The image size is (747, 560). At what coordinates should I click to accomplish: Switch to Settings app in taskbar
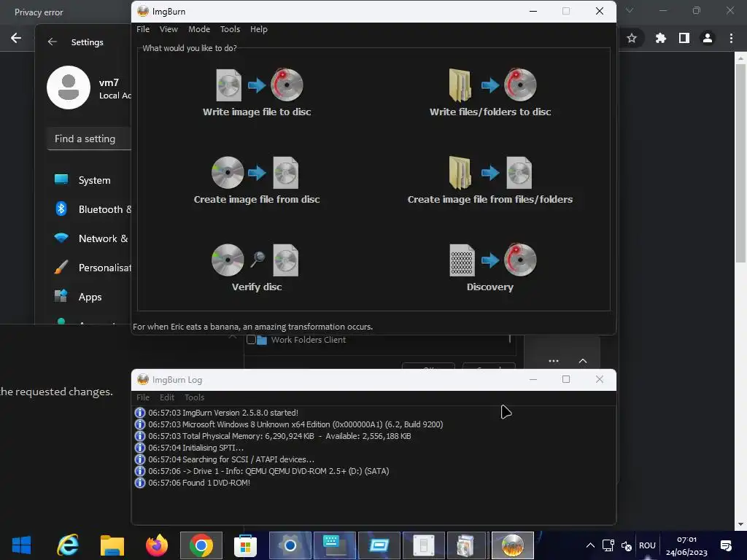tap(290, 545)
